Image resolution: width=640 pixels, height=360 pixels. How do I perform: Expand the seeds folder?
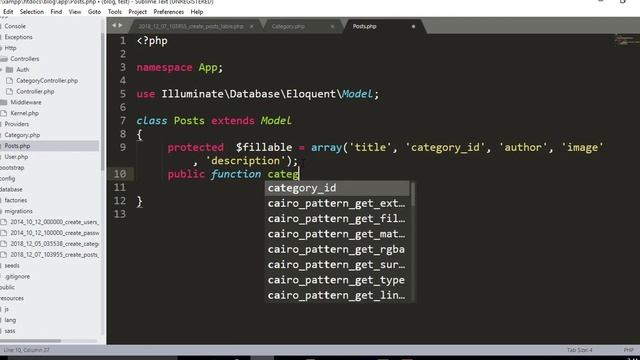pyautogui.click(x=12, y=266)
